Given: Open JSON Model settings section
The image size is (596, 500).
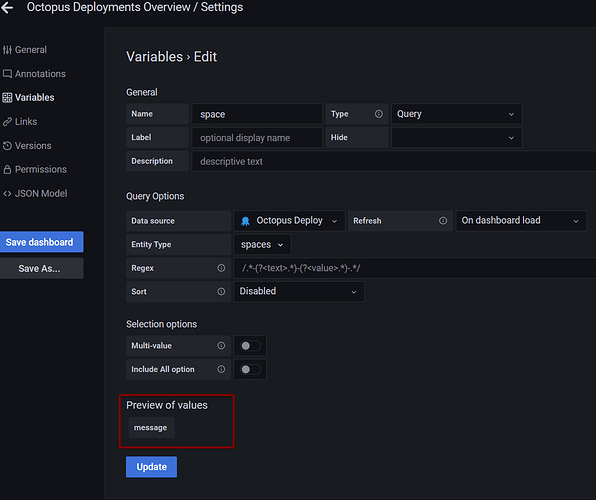Looking at the screenshot, I should click(35, 194).
